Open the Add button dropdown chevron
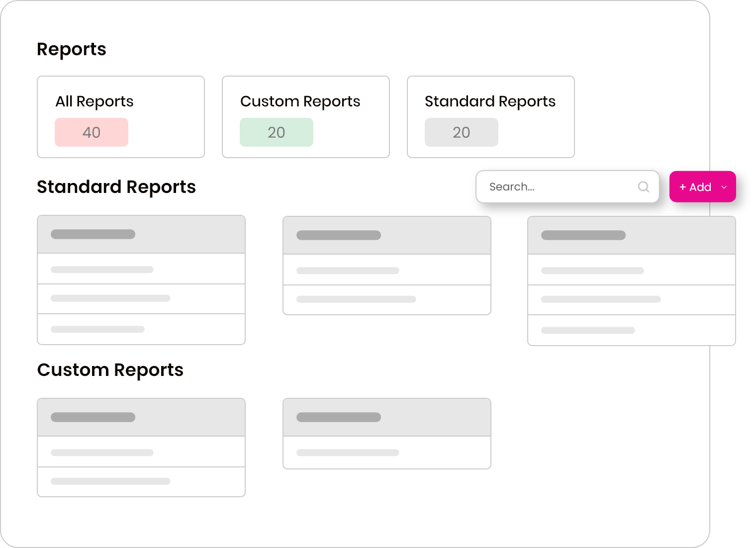The height and width of the screenshot is (548, 756). (x=724, y=187)
